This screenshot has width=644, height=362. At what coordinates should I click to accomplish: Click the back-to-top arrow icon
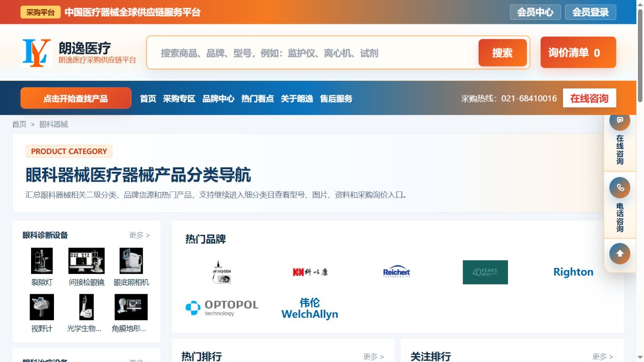620,254
